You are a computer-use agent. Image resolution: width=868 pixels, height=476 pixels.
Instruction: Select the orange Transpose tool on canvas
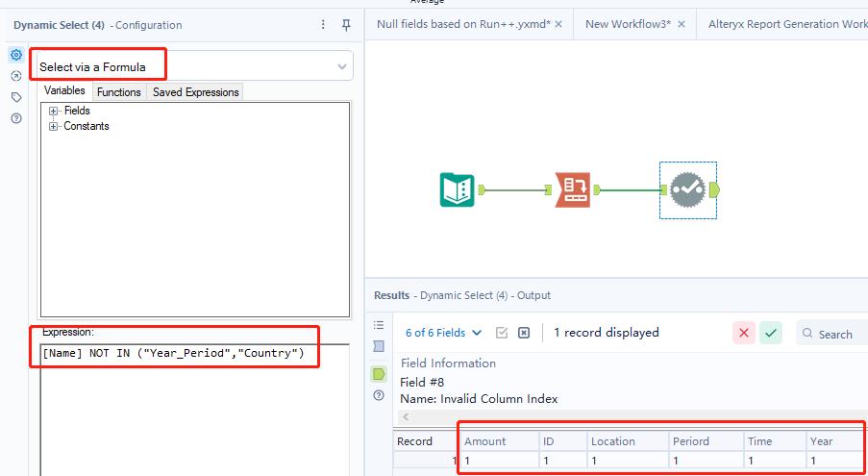coord(572,189)
